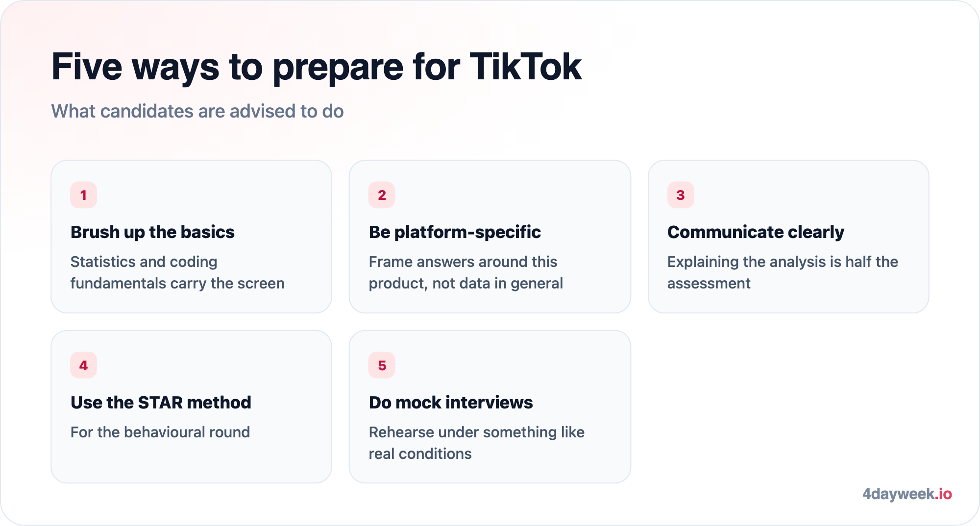The image size is (980, 526).
Task: Click the 'Statistics and coding fundamentals' description
Action: pos(177,272)
